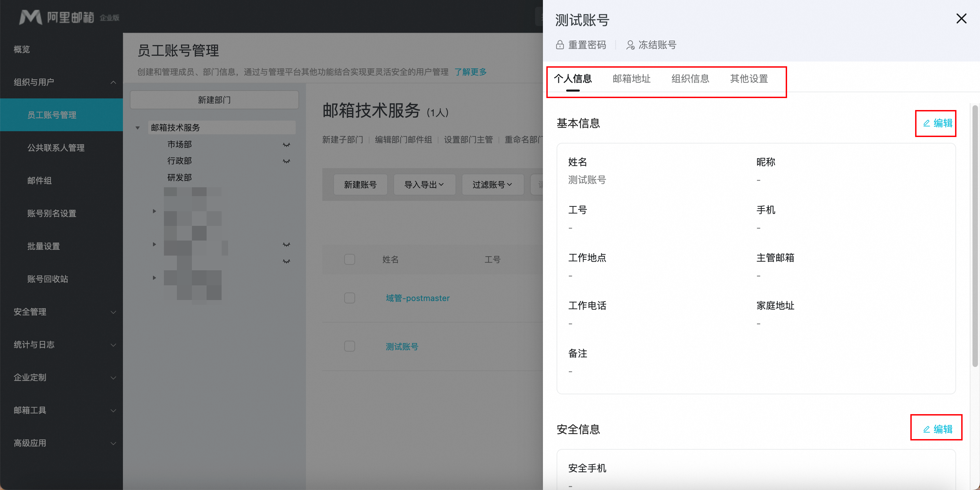Tick the checkbox for 测试账号 row
The height and width of the screenshot is (490, 980).
349,346
